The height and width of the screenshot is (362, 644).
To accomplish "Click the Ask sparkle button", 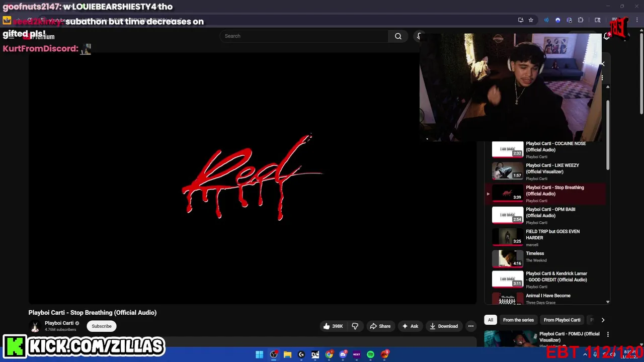I will pyautogui.click(x=410, y=326).
